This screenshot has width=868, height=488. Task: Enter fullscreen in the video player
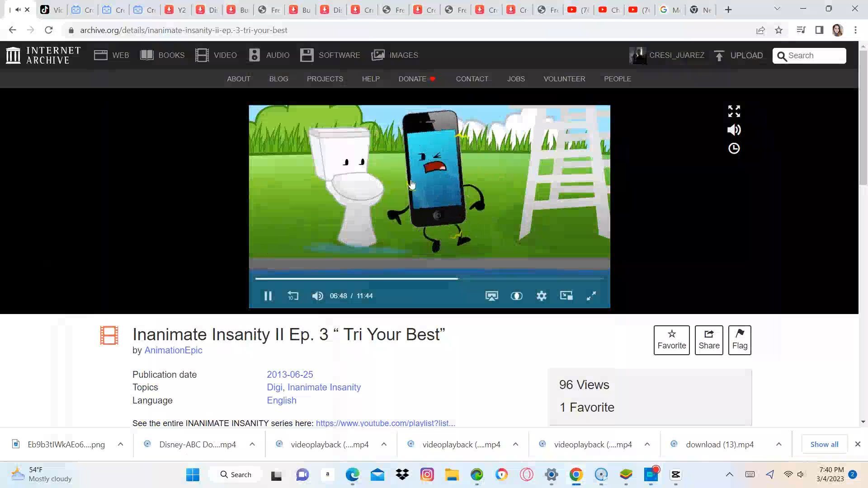591,296
